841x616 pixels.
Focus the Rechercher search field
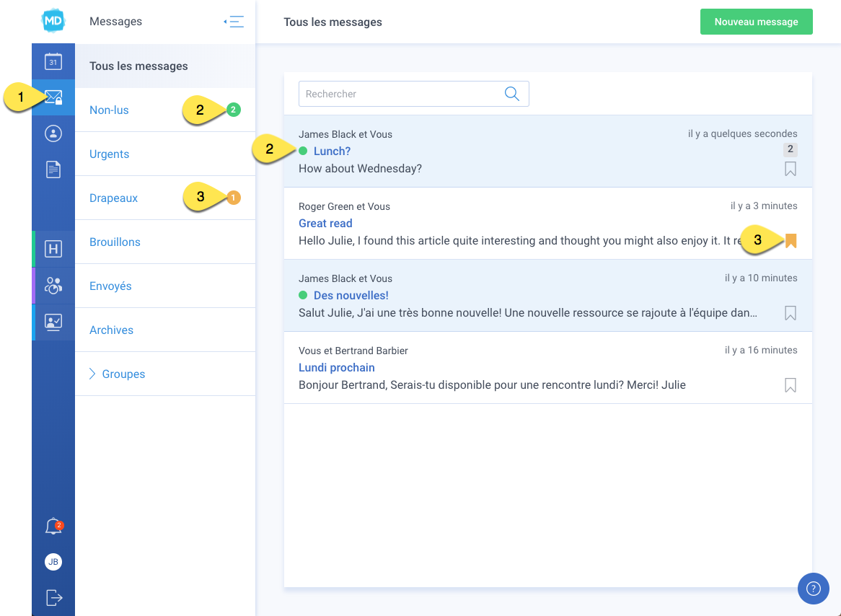point(413,94)
